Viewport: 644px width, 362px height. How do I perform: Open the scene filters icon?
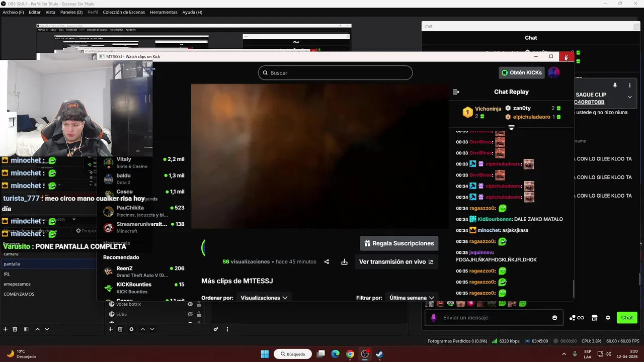tap(26, 329)
